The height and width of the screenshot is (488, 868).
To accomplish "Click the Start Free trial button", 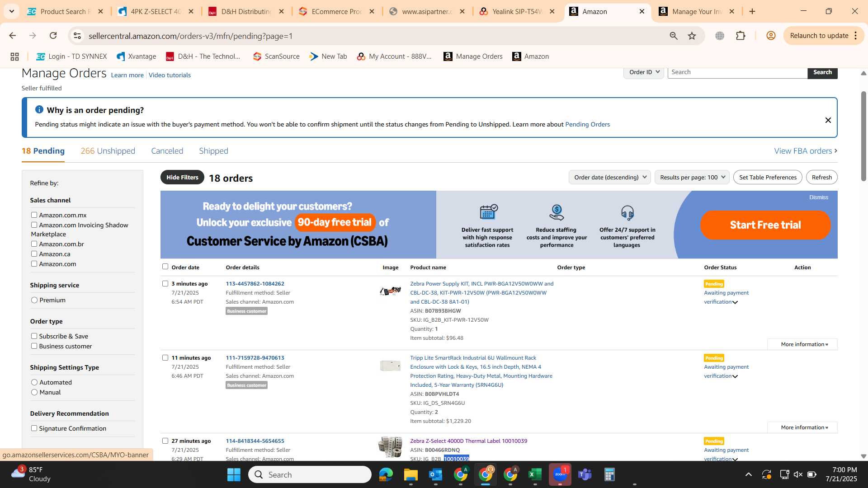I will (x=765, y=225).
